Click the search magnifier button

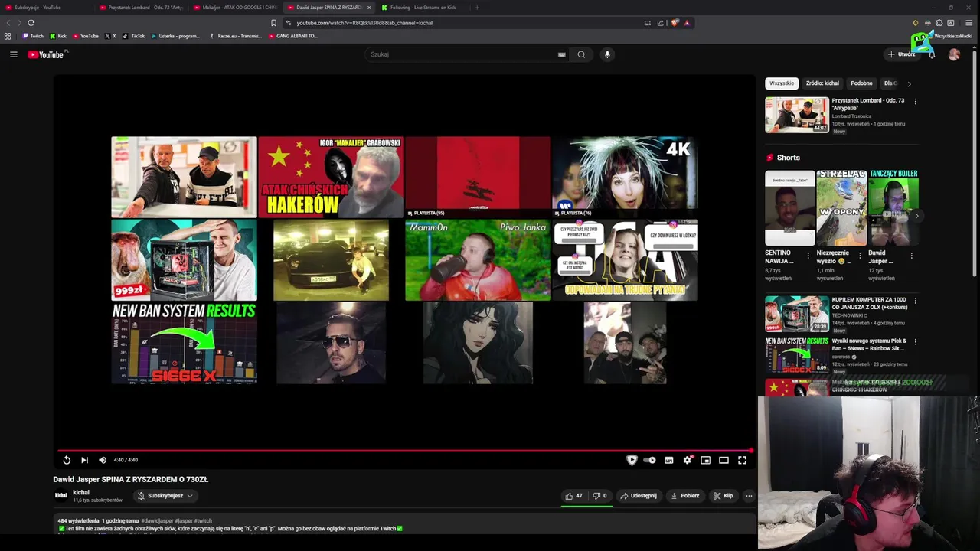(581, 54)
